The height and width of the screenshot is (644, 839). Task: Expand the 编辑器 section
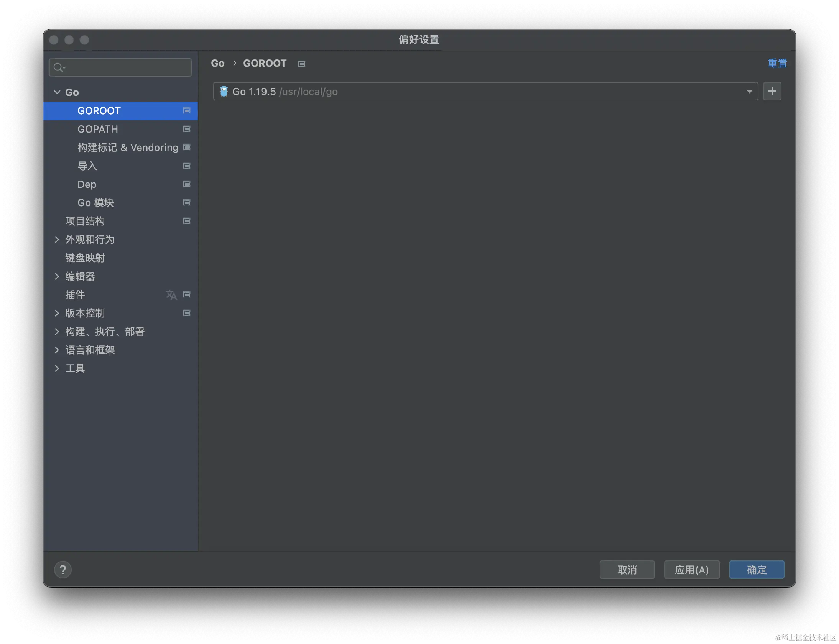tap(57, 276)
